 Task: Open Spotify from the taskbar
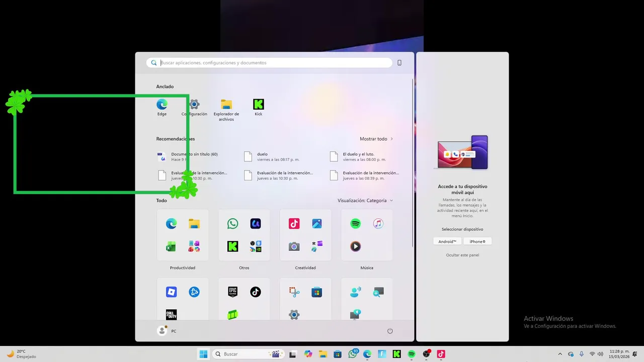pos(411,354)
